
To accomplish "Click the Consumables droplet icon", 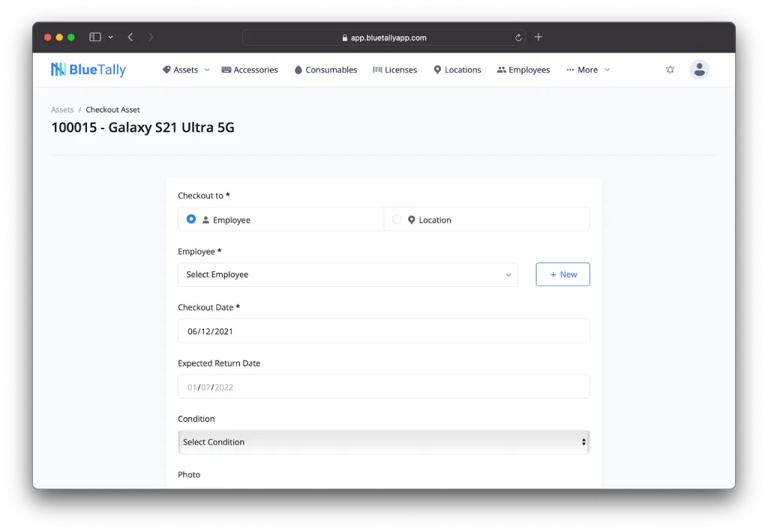I will point(298,70).
